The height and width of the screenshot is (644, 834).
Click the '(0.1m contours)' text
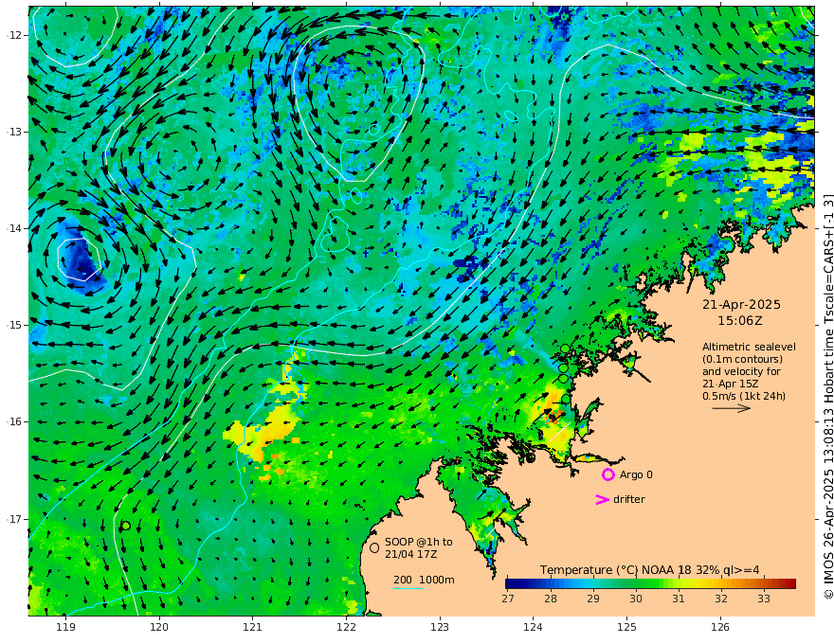[742, 359]
